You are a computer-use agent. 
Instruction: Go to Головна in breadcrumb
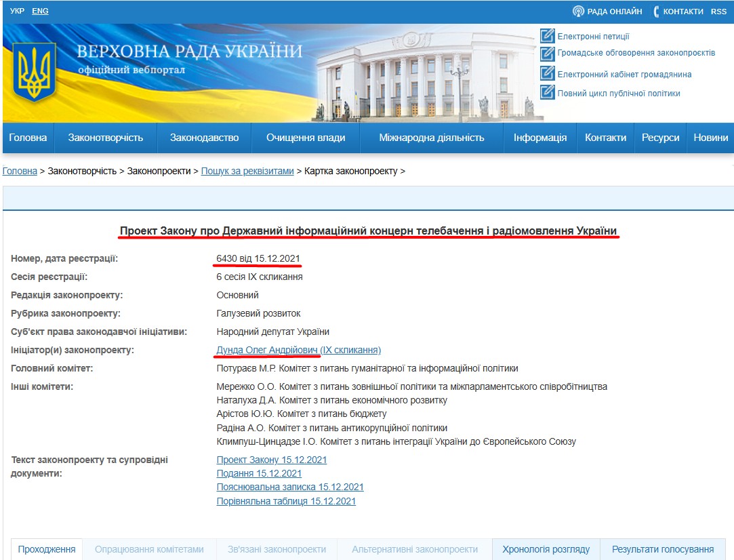20,172
